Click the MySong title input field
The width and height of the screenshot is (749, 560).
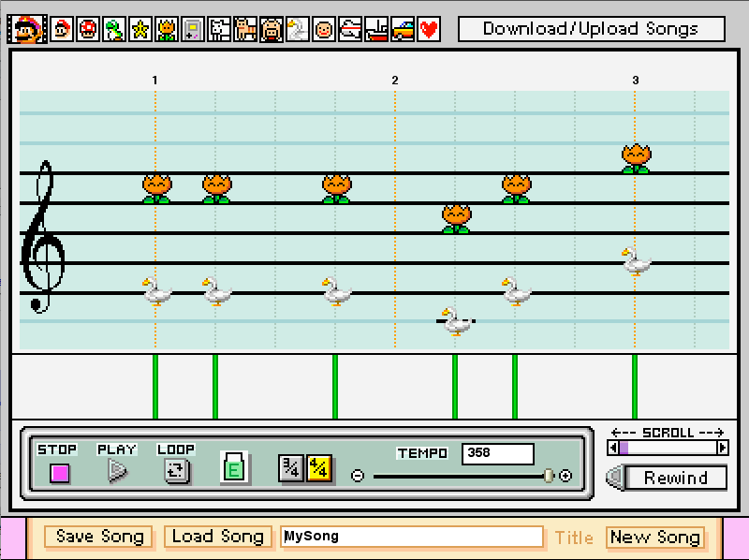(412, 537)
